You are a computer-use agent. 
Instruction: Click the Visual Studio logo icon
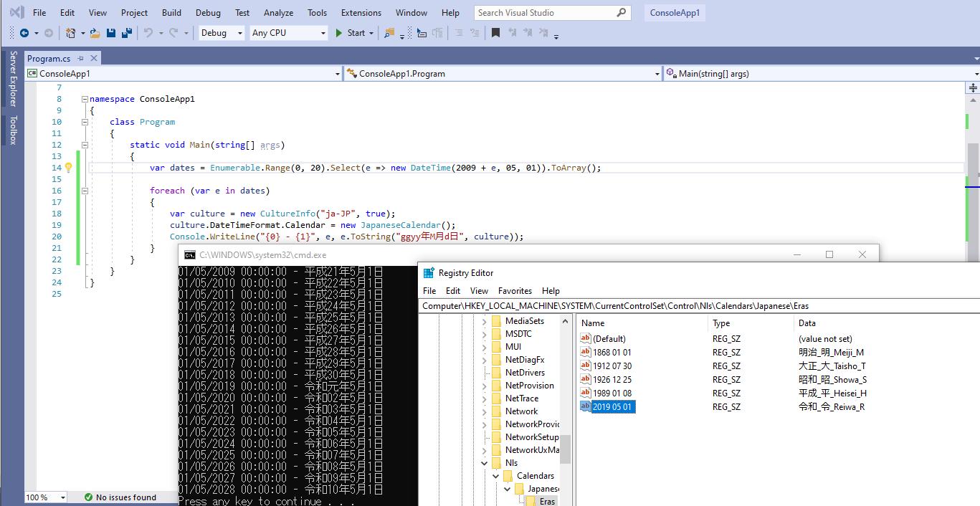(16, 12)
